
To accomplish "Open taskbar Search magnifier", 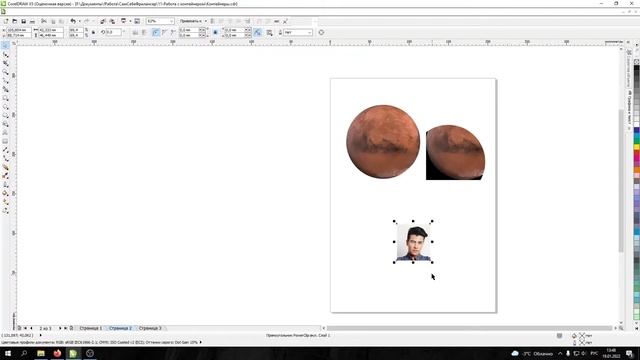I will (x=24, y=353).
